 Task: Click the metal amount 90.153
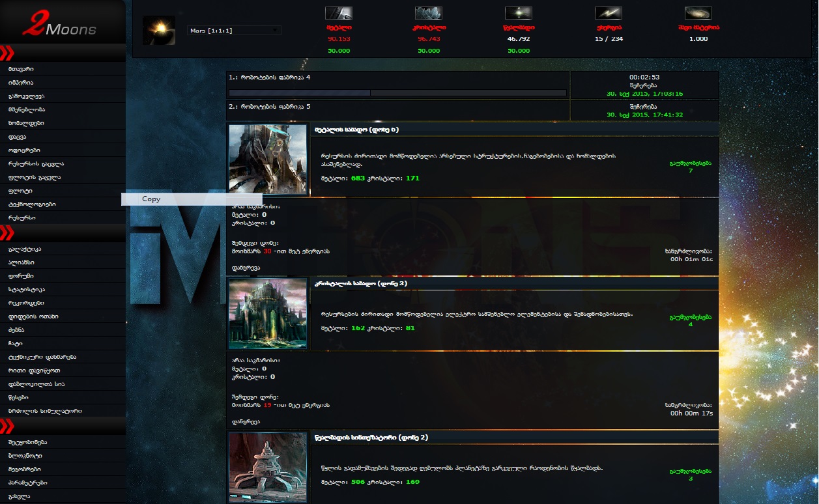339,39
